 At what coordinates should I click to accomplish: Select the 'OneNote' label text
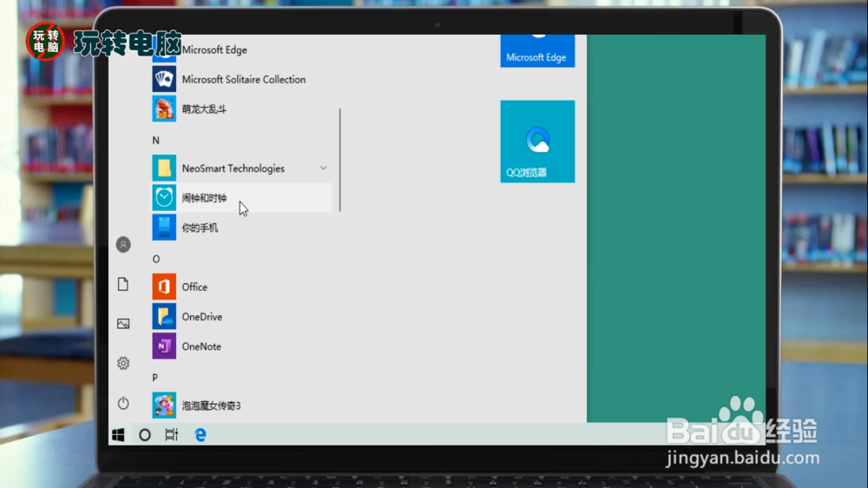pos(201,346)
